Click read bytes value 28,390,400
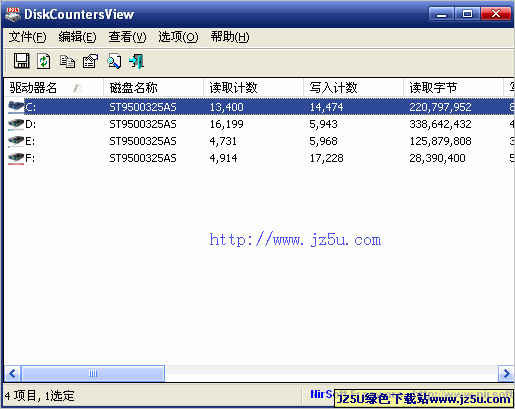515x409 pixels. point(437,158)
